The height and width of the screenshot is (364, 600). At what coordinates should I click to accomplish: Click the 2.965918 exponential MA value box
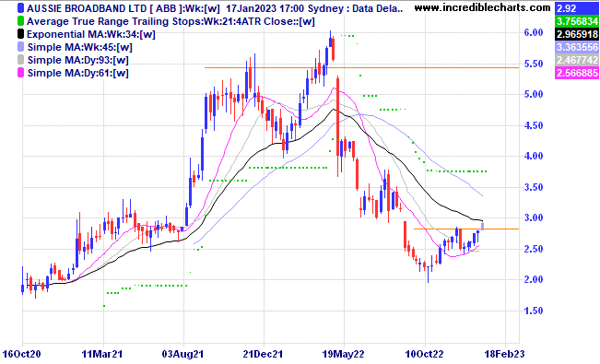[577, 34]
